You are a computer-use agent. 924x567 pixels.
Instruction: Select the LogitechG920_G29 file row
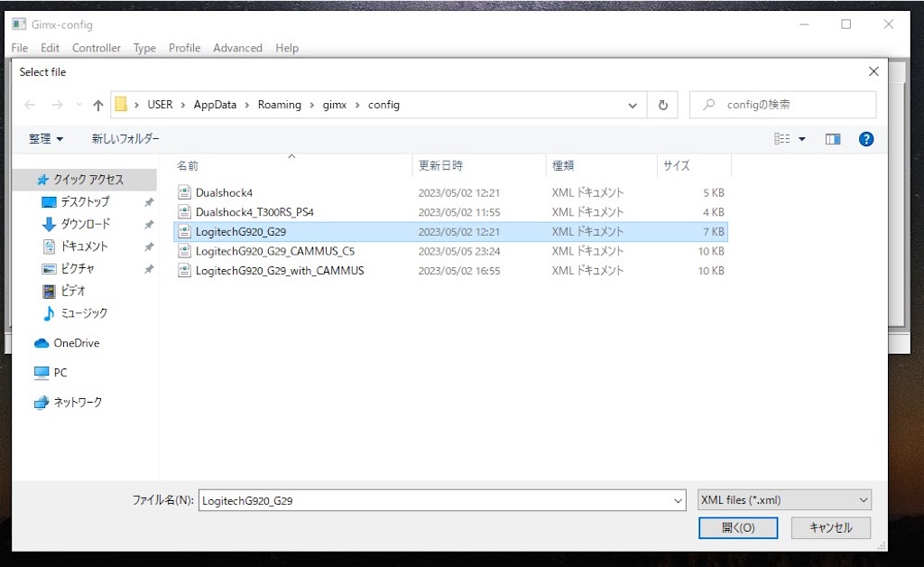pyautogui.click(x=451, y=232)
